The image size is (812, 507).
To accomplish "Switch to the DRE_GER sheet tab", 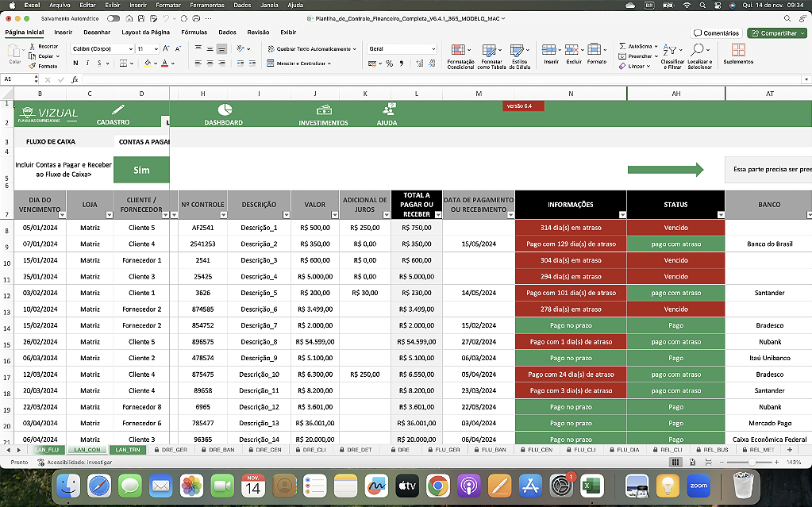I will click(171, 450).
